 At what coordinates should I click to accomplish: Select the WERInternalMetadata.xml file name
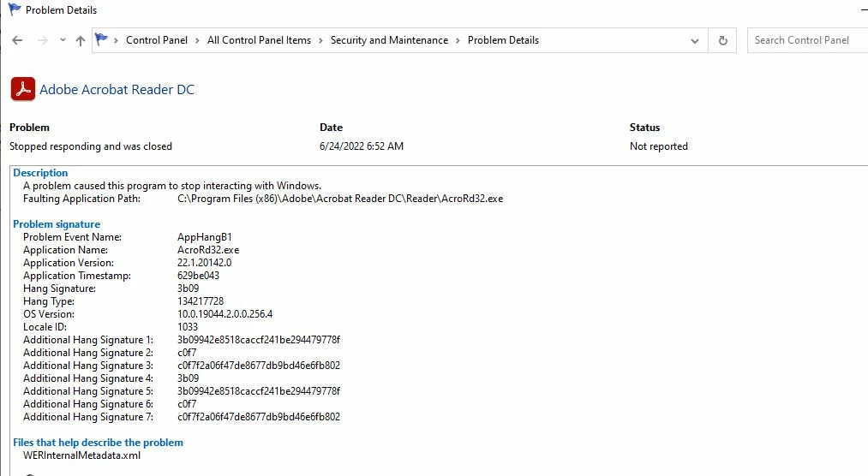[x=82, y=455]
